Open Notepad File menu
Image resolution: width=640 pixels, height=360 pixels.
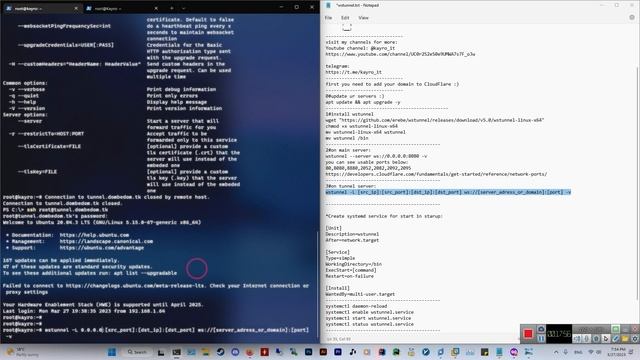pos(328,18)
